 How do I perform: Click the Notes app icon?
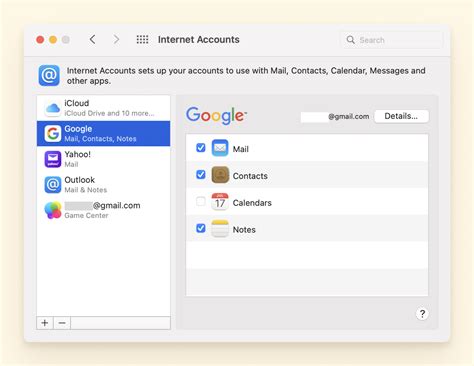220,228
